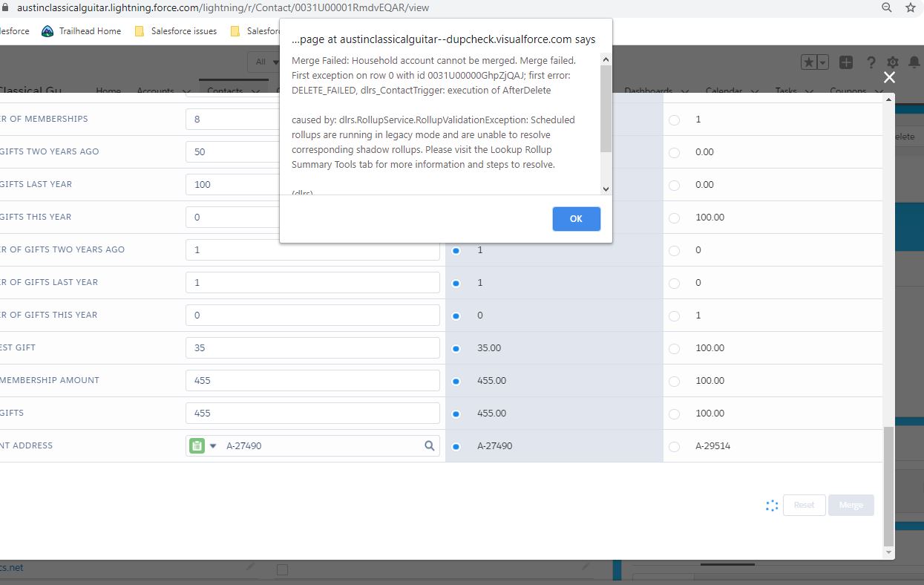Screen dimensions: 924x585
Task: Open the global actions plus icon
Action: click(x=845, y=62)
